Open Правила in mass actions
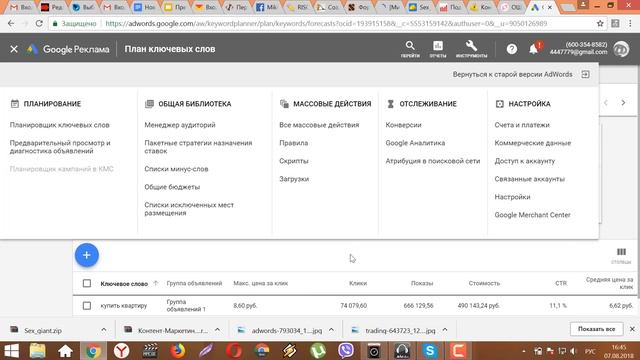 tap(293, 143)
